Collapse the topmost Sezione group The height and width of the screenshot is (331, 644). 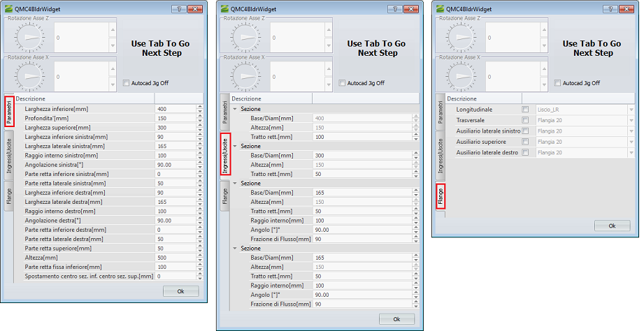[235, 109]
